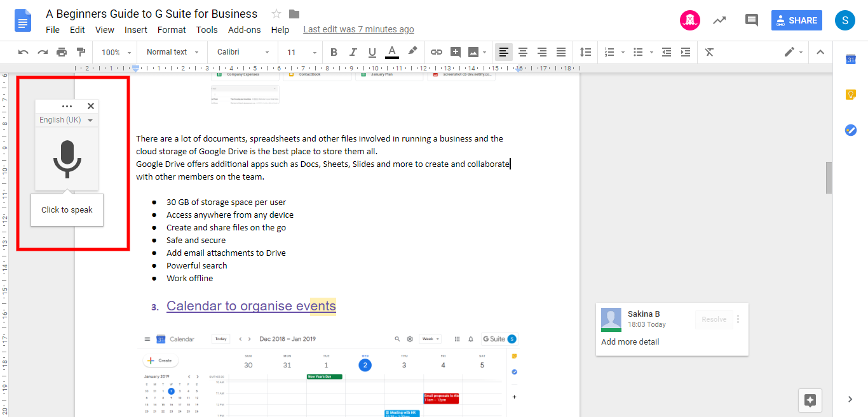The width and height of the screenshot is (868, 417).
Task: Toggle Bold formatting
Action: click(x=334, y=52)
